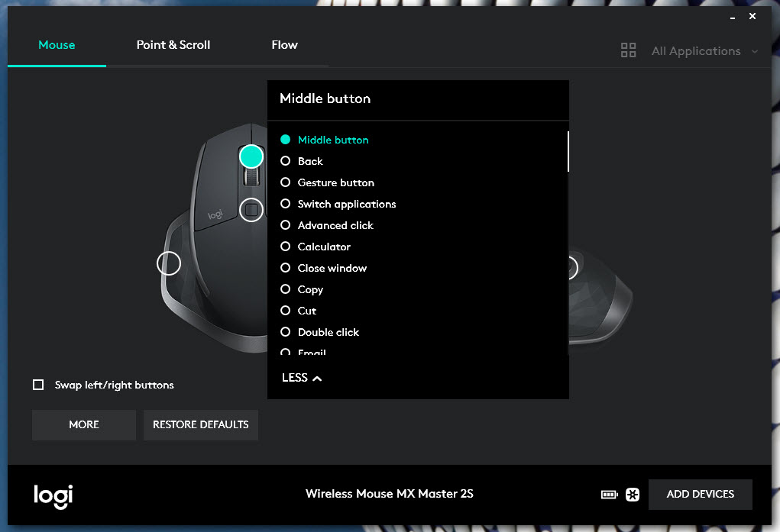This screenshot has height=532, width=780.
Task: Choose the Gesture button radio option
Action: coord(285,182)
